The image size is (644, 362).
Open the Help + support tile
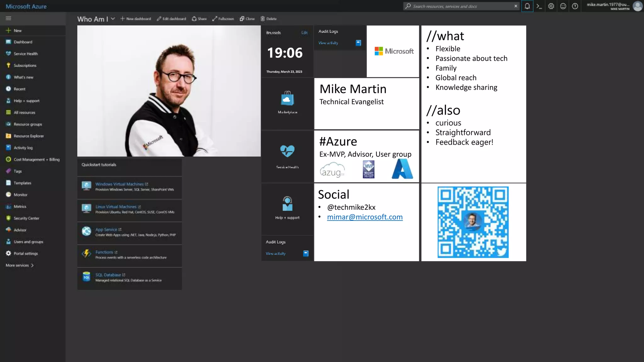click(287, 209)
